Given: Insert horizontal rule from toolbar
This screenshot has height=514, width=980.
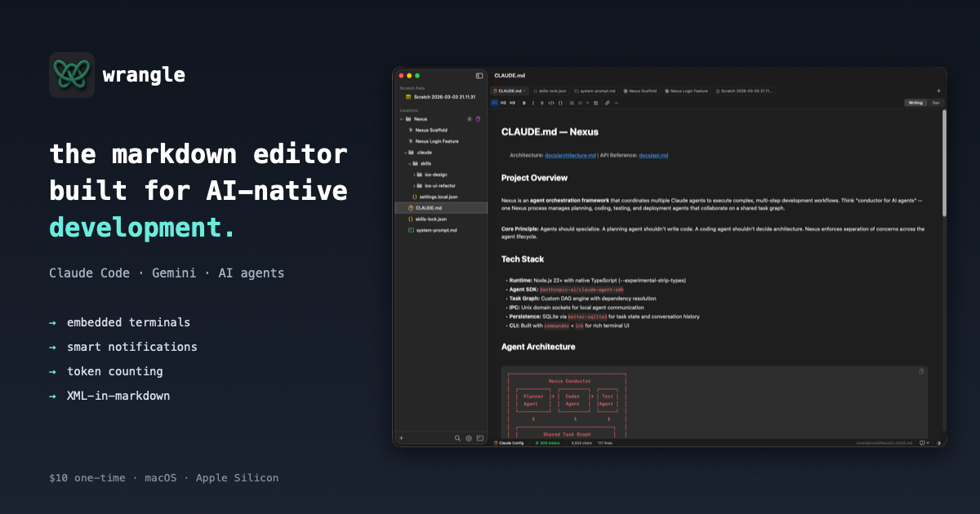Looking at the screenshot, I should point(617,103).
